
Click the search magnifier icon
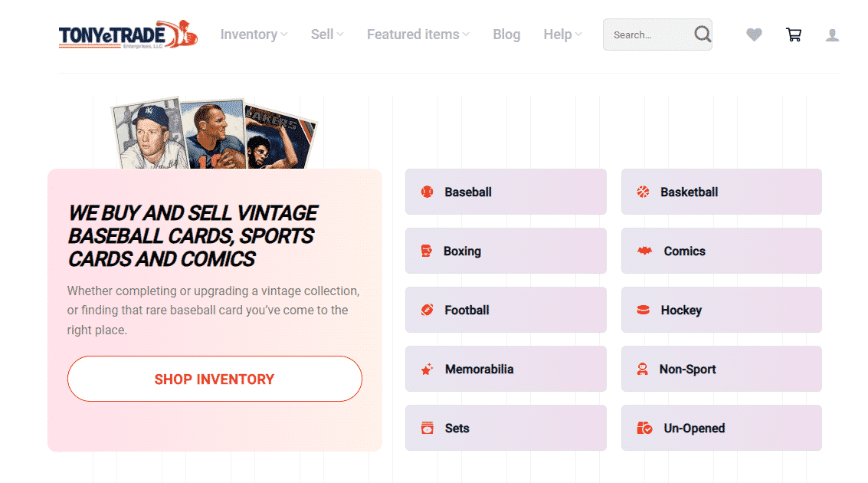click(703, 34)
